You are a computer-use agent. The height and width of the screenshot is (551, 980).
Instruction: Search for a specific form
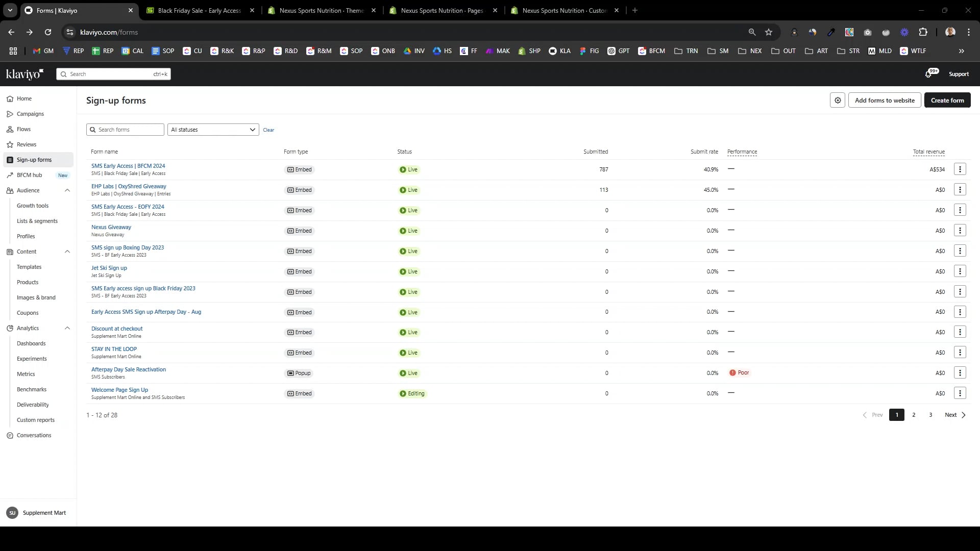coord(125,129)
